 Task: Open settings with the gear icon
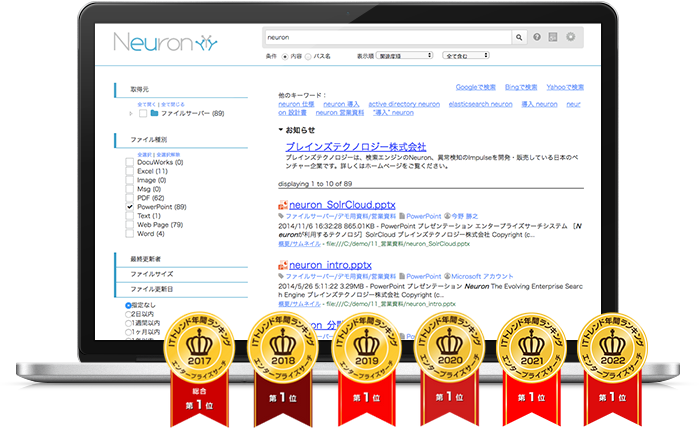pos(571,37)
